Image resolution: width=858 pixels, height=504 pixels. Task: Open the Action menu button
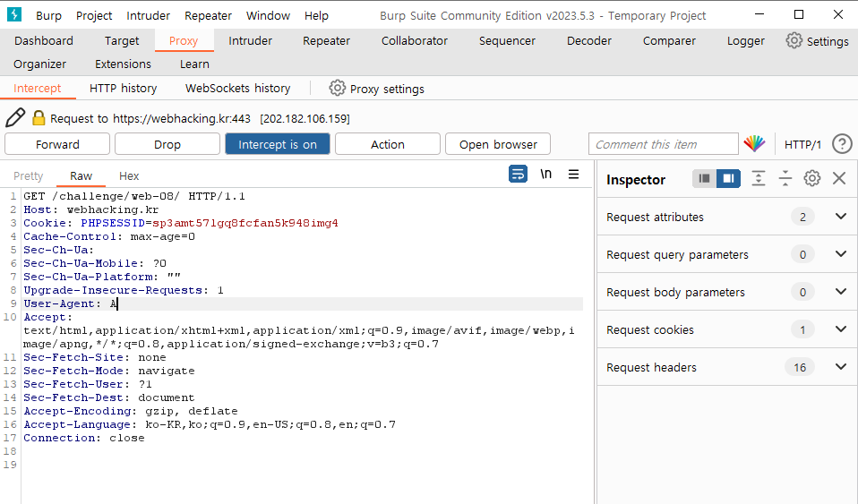[388, 144]
